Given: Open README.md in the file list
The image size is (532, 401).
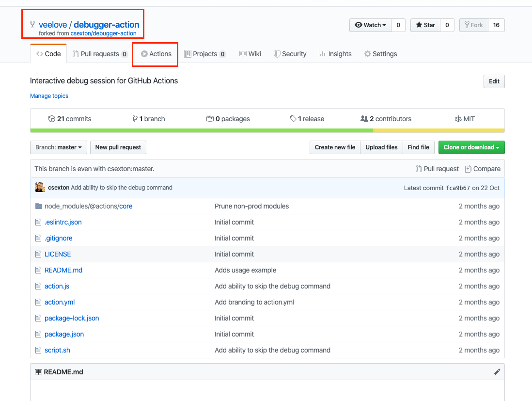Looking at the screenshot, I should (63, 270).
